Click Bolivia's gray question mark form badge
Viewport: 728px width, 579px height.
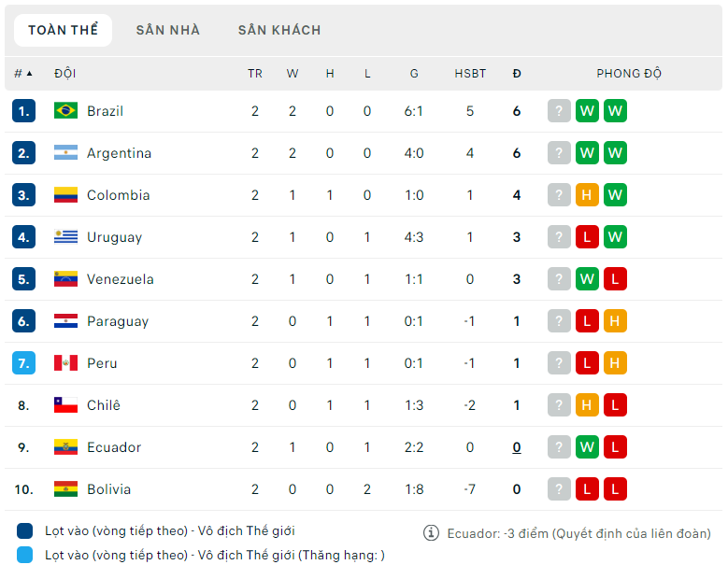(559, 489)
